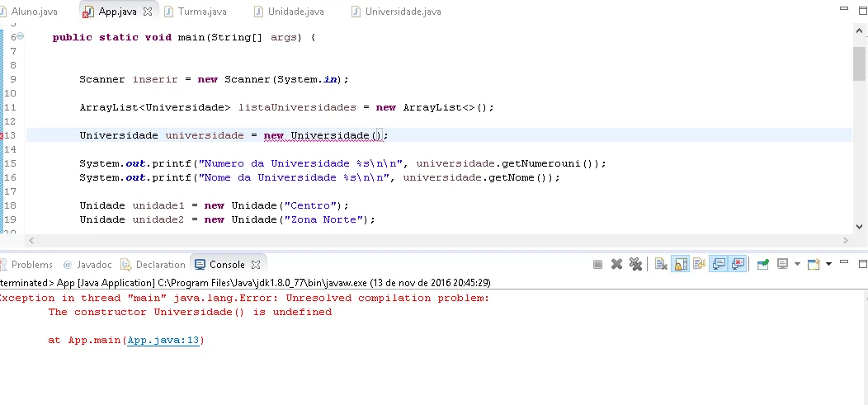Open the Declaration view tab
The width and height of the screenshot is (868, 405).
pyautogui.click(x=153, y=265)
